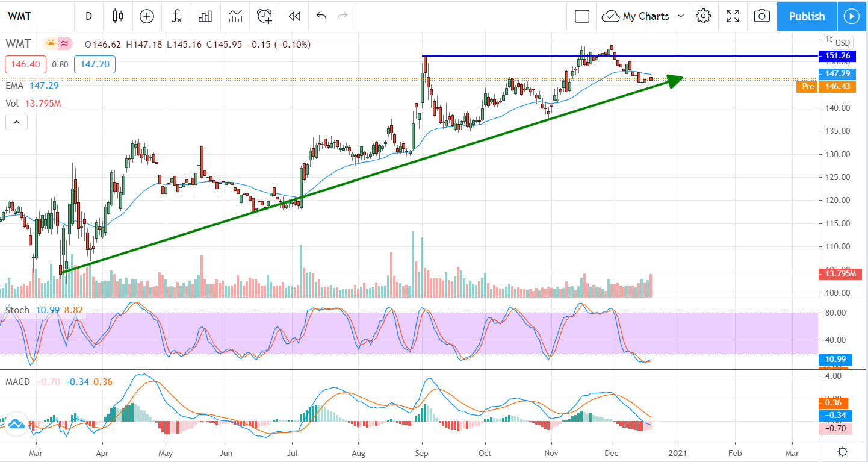The image size is (868, 462).
Task: Click the pink wavy data status icon
Action: pyautogui.click(x=65, y=43)
